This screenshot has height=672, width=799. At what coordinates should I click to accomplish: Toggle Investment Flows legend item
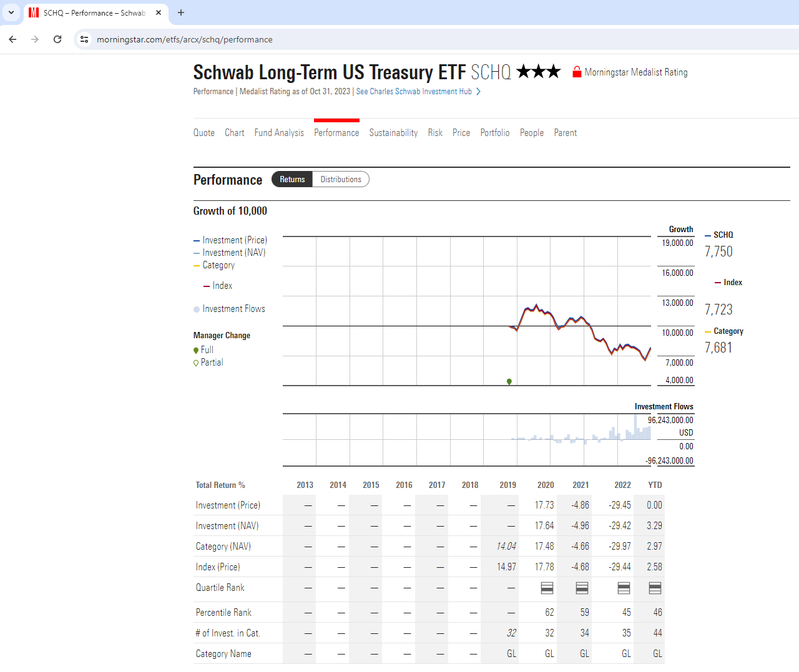tap(229, 309)
